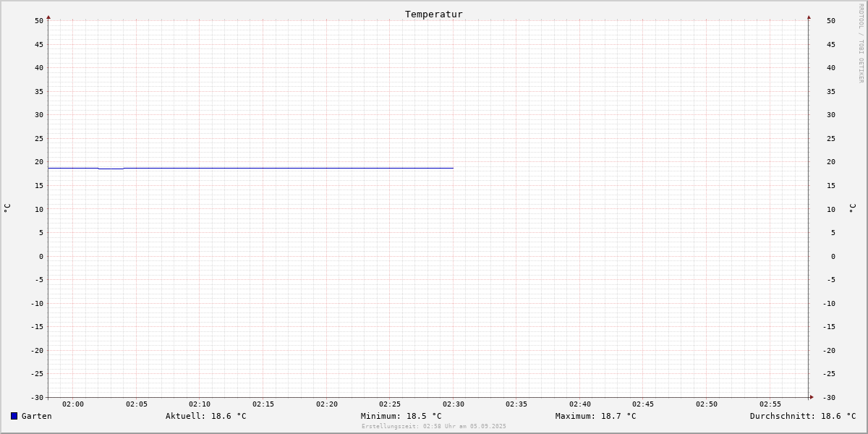
Task: Click the 02:35 time axis label
Action: 516,404
